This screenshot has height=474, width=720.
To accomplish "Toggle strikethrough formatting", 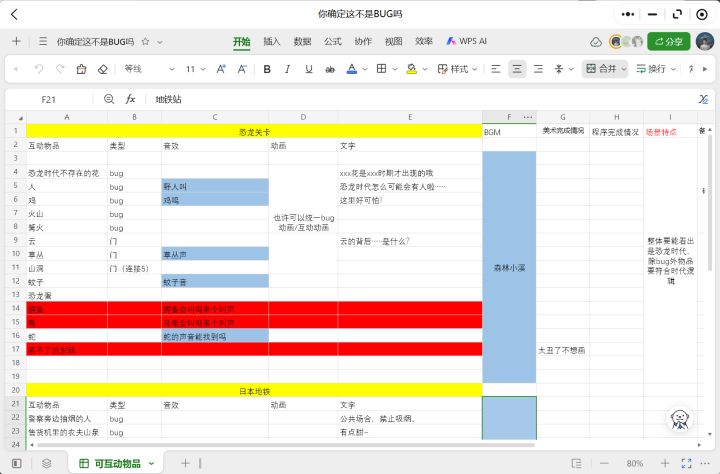I will pos(330,69).
